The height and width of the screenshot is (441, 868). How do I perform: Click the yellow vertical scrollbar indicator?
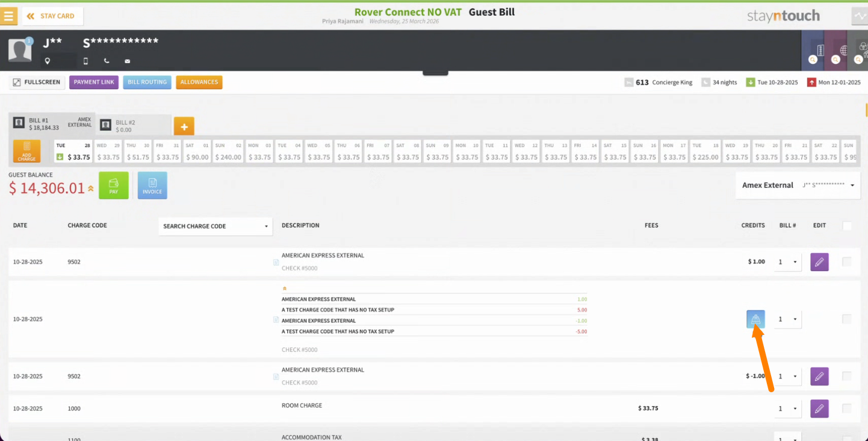pos(866,110)
